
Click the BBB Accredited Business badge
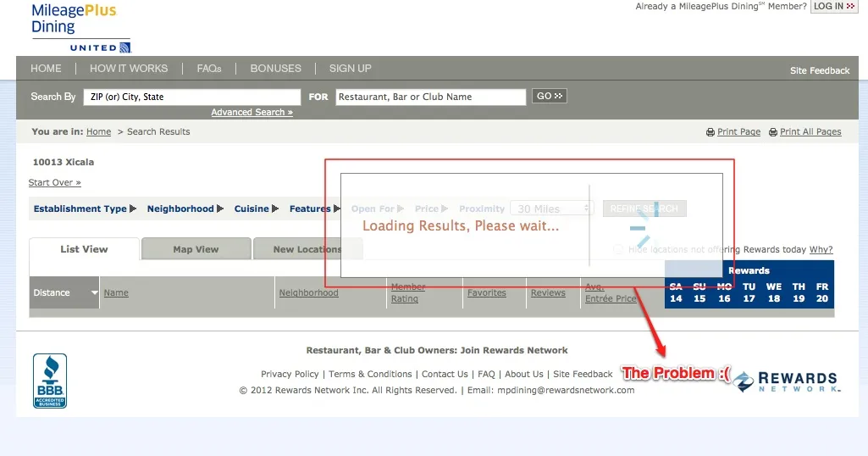[50, 381]
